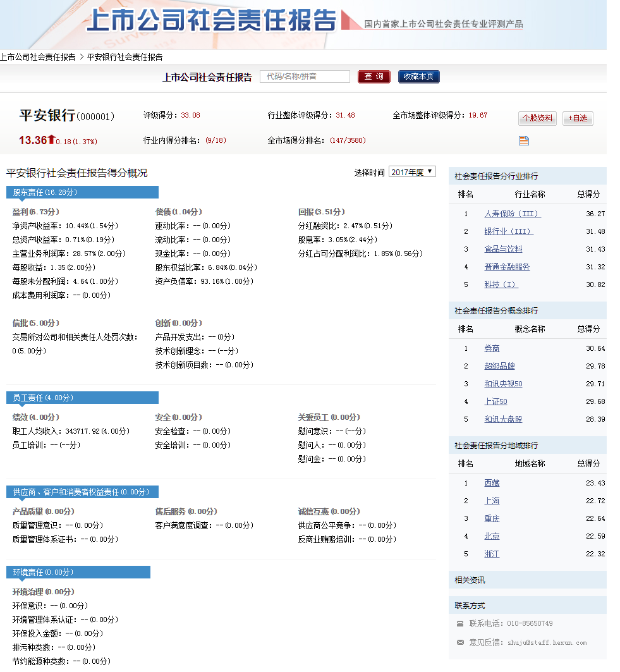Click 行业内得分排名 (9/18)
This screenshot has width=620, height=672.
[185, 140]
